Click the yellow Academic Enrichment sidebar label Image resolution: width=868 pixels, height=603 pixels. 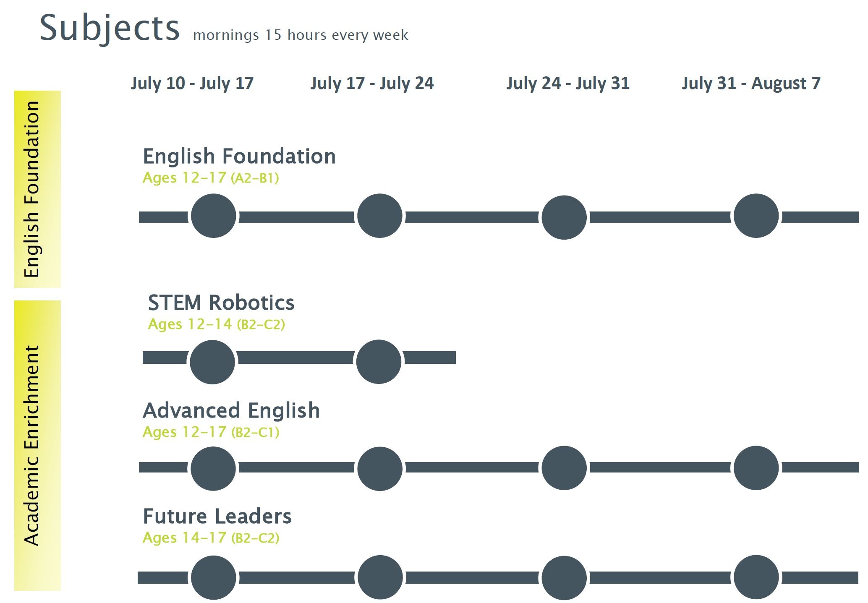pos(37,445)
